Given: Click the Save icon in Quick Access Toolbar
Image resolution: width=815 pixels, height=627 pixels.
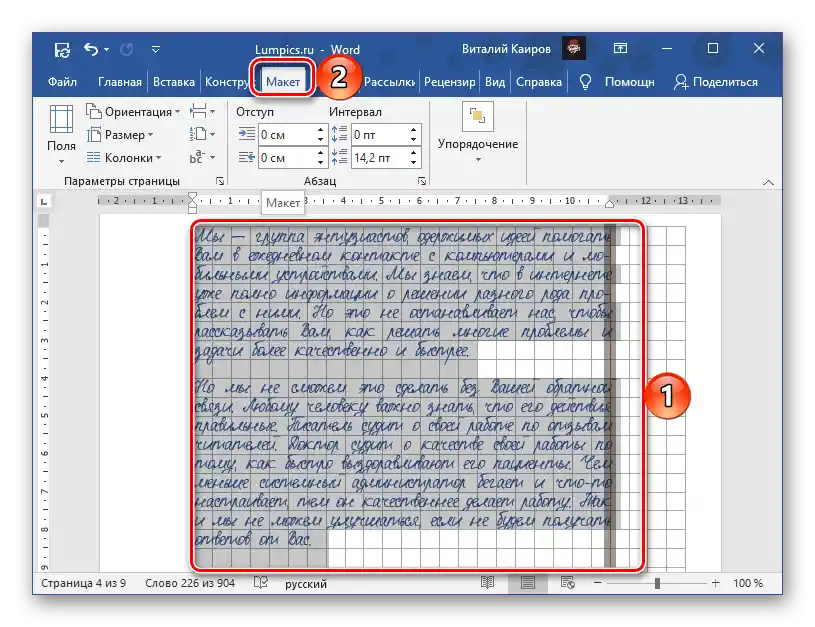Looking at the screenshot, I should (62, 48).
